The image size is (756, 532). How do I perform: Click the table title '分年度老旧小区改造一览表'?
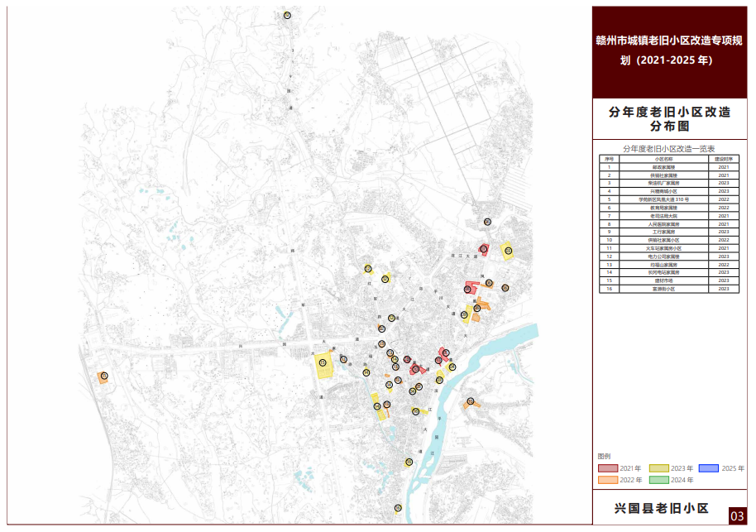pyautogui.click(x=668, y=149)
